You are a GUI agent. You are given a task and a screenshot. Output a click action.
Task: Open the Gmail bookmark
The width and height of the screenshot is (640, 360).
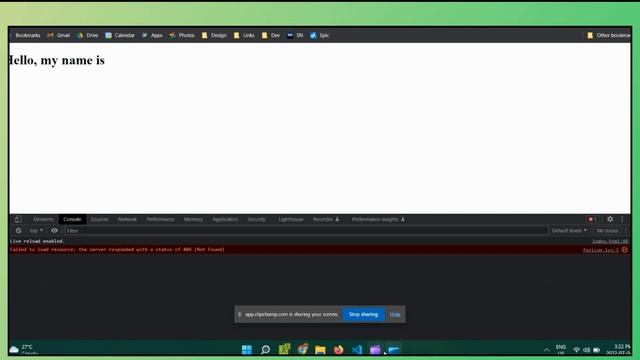[58, 36]
